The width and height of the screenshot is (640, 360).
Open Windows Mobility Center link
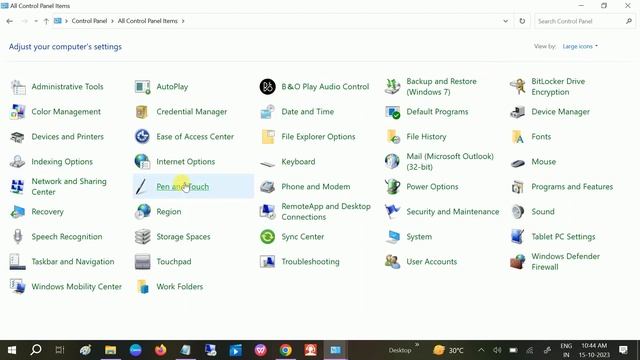point(76,287)
